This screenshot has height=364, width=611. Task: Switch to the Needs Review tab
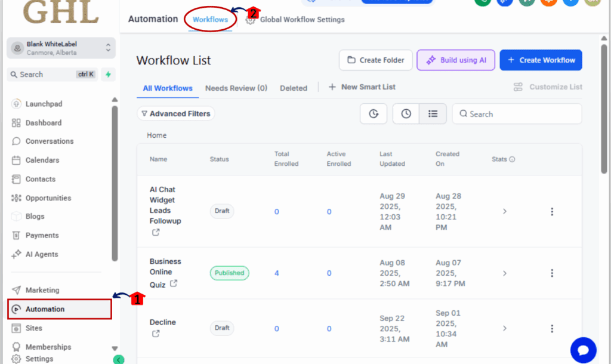(x=236, y=88)
